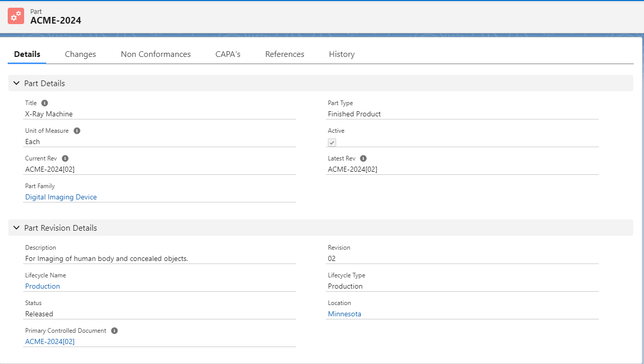Click info icon beside Unit of Measure
Screen dimensions: 644x364
tap(77, 131)
